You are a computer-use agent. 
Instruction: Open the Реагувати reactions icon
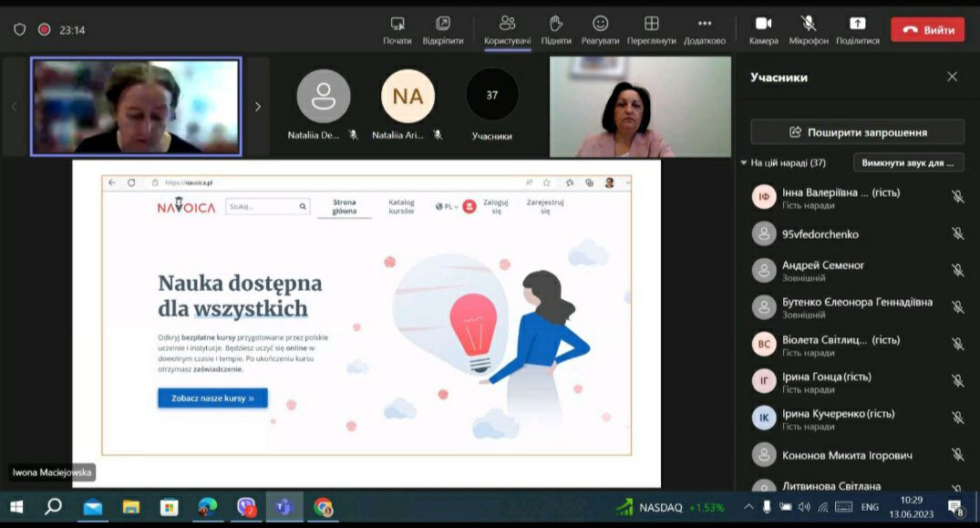point(600,25)
